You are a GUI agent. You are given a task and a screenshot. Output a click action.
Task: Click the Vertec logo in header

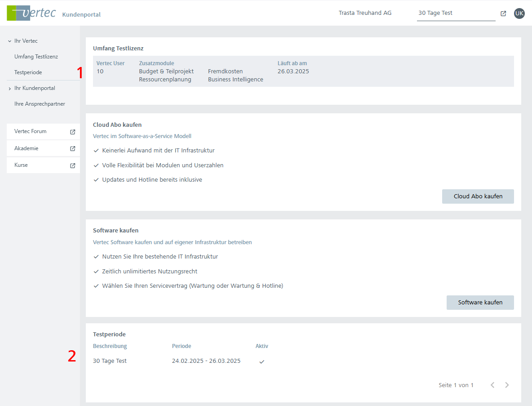point(31,13)
